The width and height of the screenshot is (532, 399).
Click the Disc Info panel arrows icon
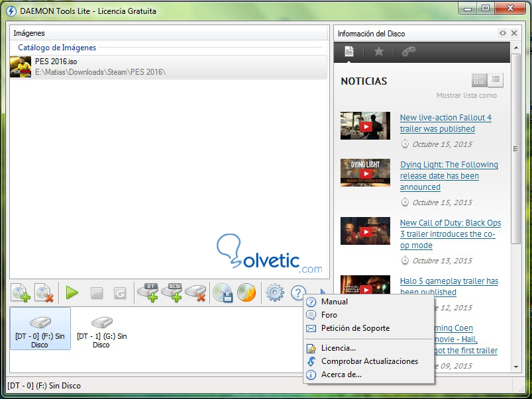(x=503, y=33)
